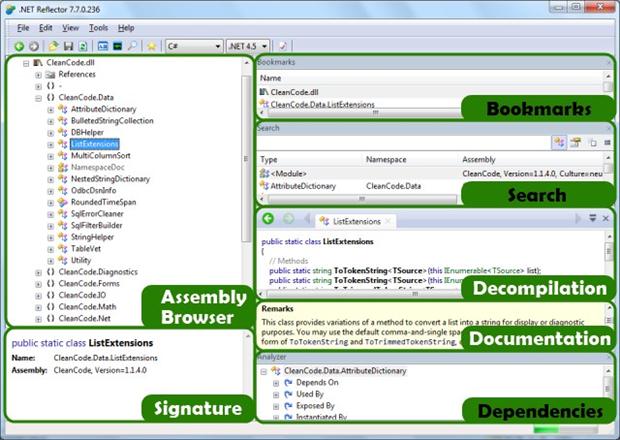Expand the AttributeDictionary class node
The width and height of the screenshot is (620, 440).
point(51,110)
